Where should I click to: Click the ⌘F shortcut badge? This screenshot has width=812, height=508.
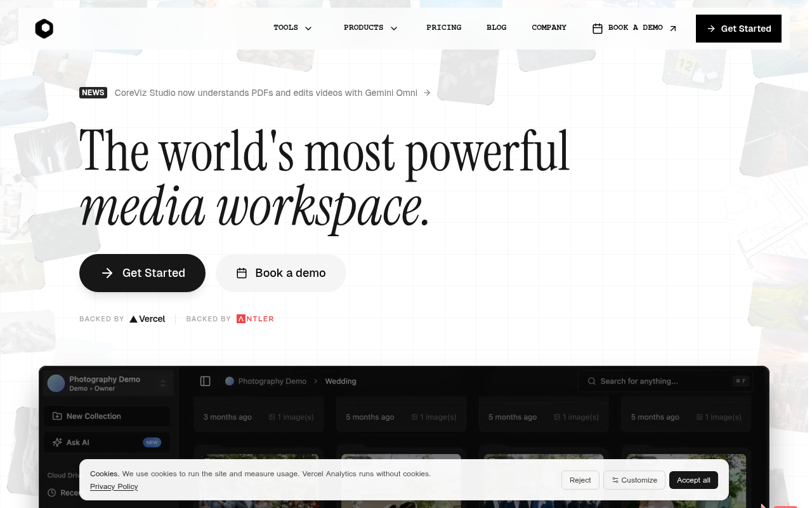pos(740,381)
